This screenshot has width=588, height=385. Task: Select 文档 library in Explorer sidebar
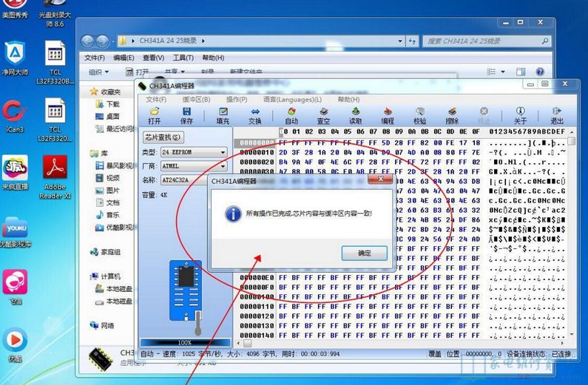[108, 202]
